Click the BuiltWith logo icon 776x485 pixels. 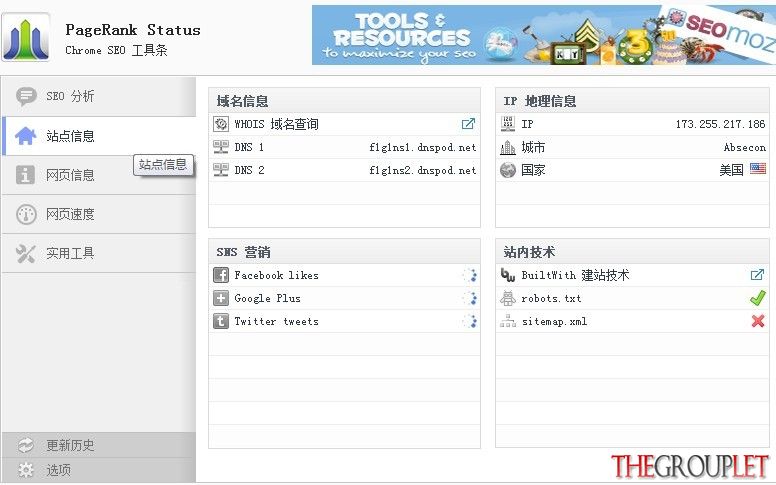(x=508, y=275)
